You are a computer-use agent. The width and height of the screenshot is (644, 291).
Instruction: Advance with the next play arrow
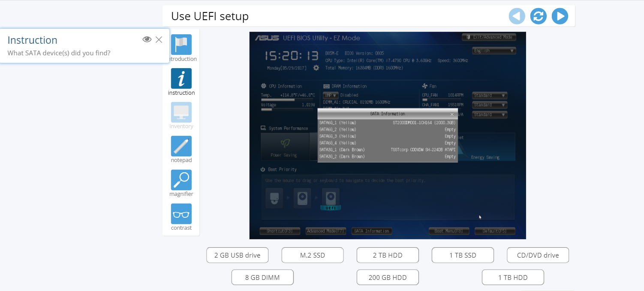tap(560, 16)
